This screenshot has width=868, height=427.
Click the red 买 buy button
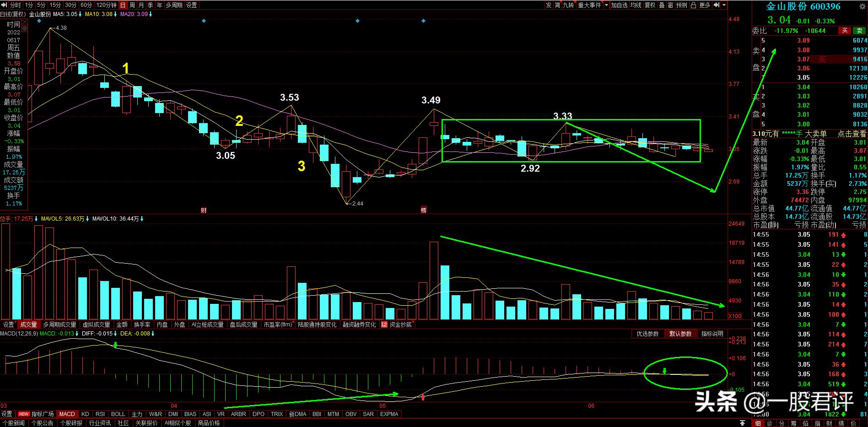click(x=845, y=31)
